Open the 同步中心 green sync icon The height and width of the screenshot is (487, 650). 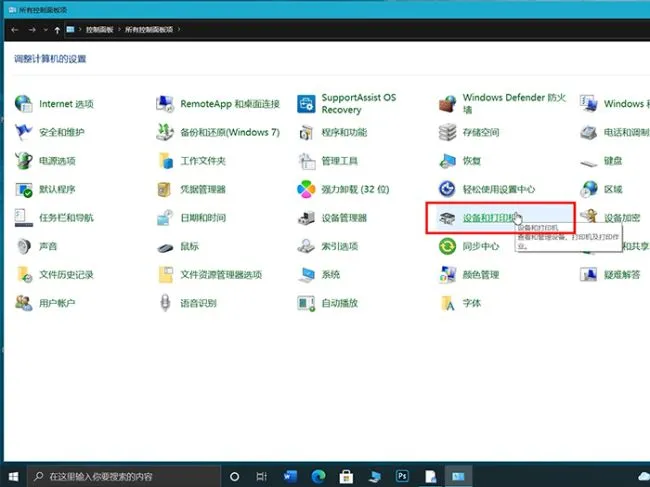pos(447,246)
